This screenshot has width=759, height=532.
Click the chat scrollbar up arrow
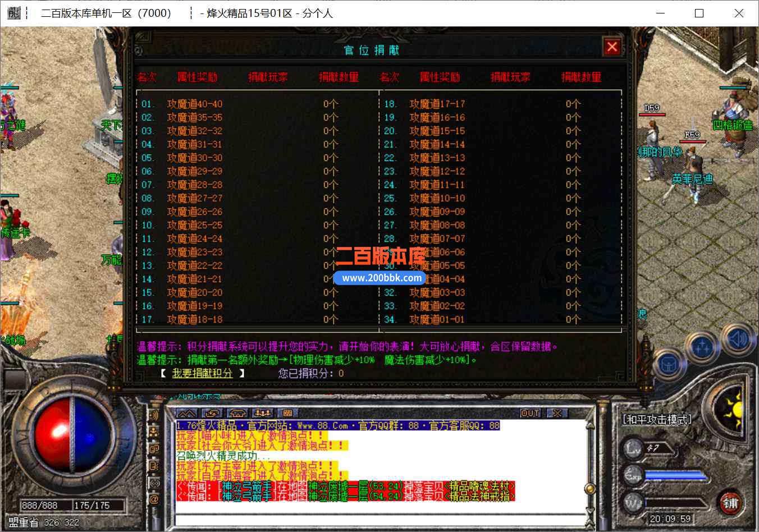click(x=589, y=425)
